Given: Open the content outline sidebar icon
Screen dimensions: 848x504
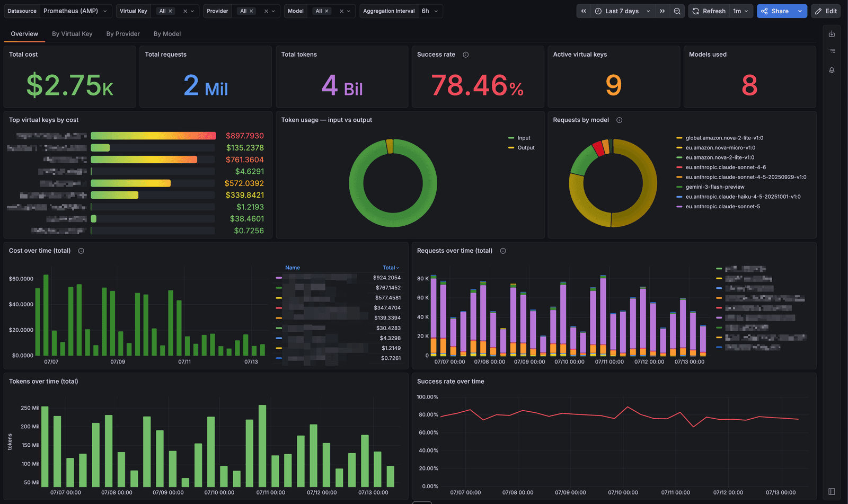Looking at the screenshot, I should (832, 51).
